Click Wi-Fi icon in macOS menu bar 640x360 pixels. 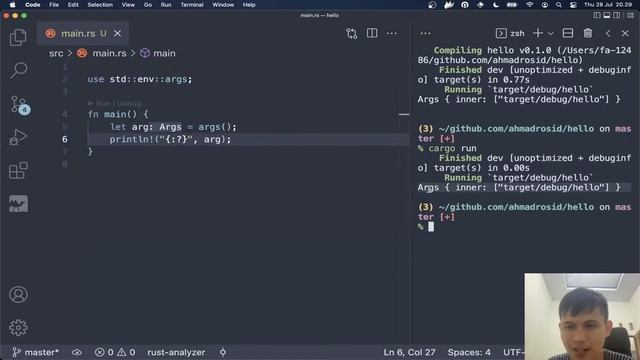[529, 5]
